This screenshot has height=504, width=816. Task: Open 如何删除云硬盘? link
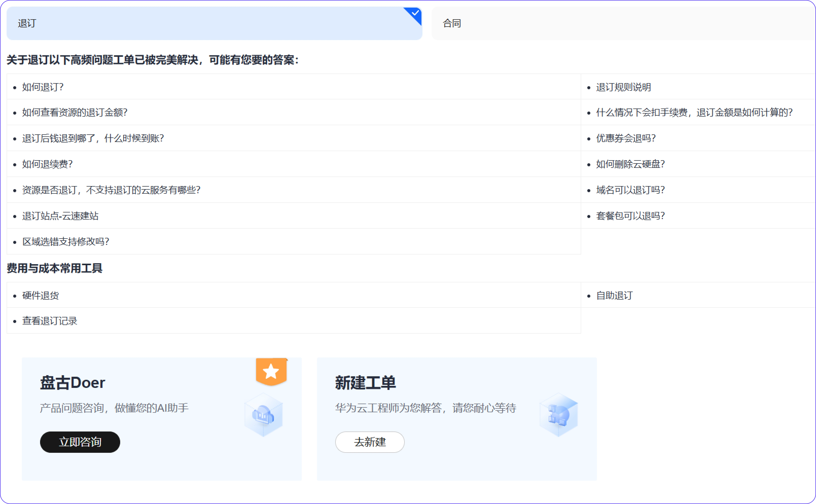tap(630, 164)
